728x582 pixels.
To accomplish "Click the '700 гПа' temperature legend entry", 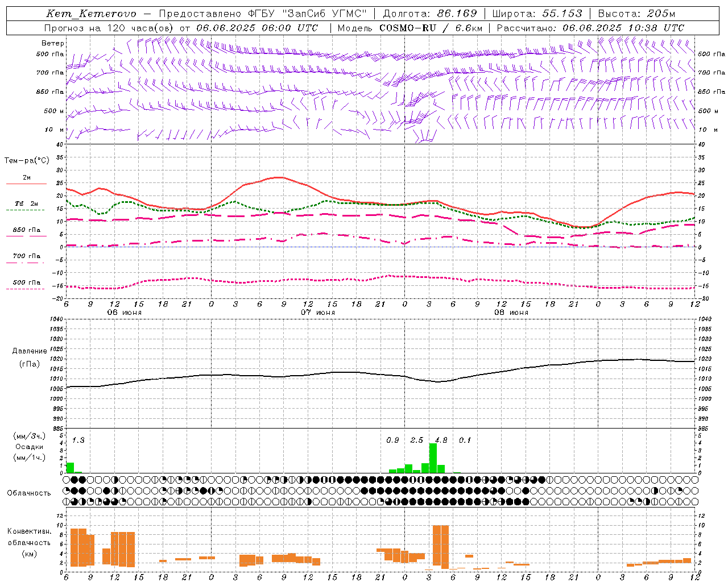I will click(x=27, y=256).
